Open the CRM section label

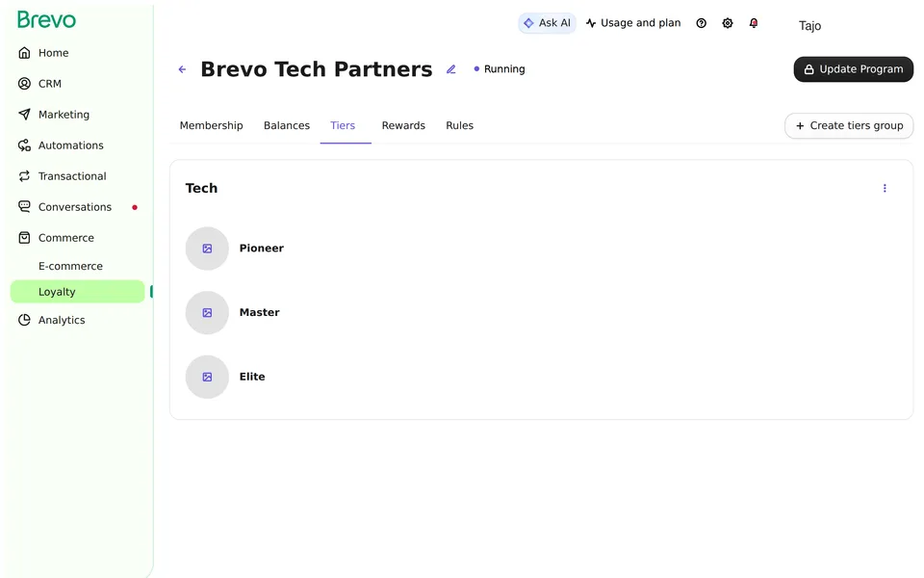49,84
